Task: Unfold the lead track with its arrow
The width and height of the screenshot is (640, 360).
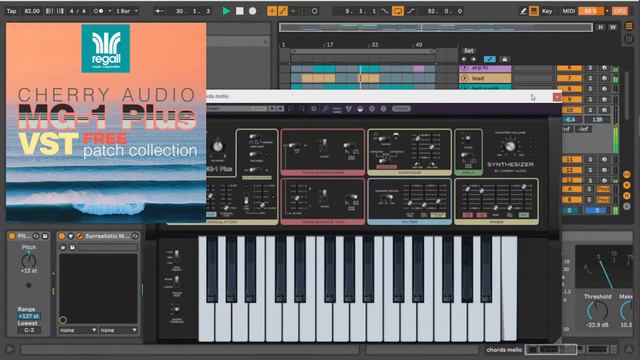Action: tap(464, 78)
